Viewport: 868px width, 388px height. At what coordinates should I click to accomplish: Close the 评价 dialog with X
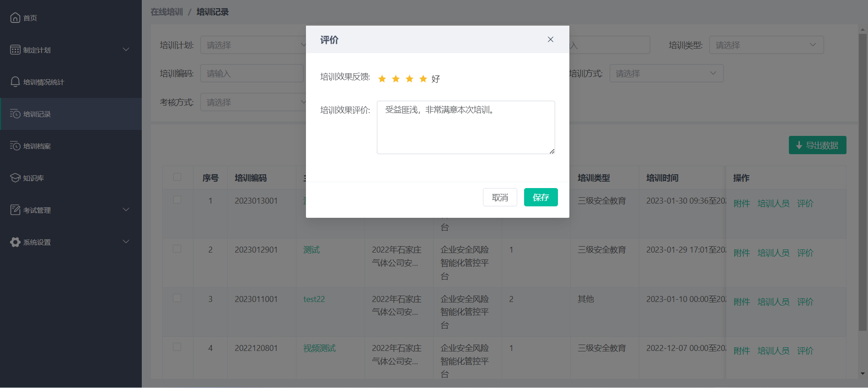(x=551, y=39)
